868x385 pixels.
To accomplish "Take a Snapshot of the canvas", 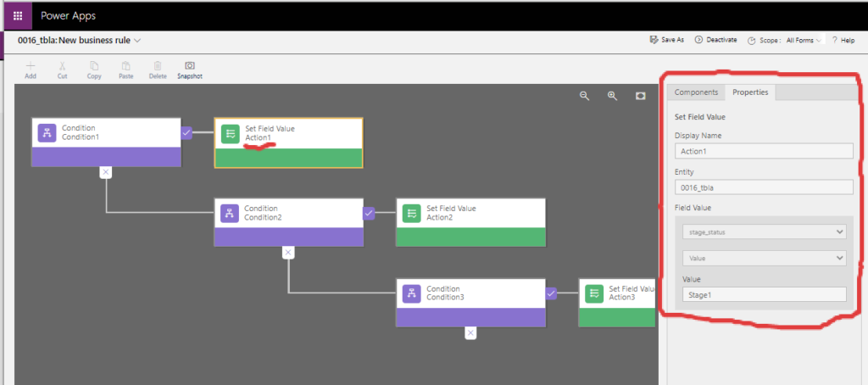I will 190,66.
